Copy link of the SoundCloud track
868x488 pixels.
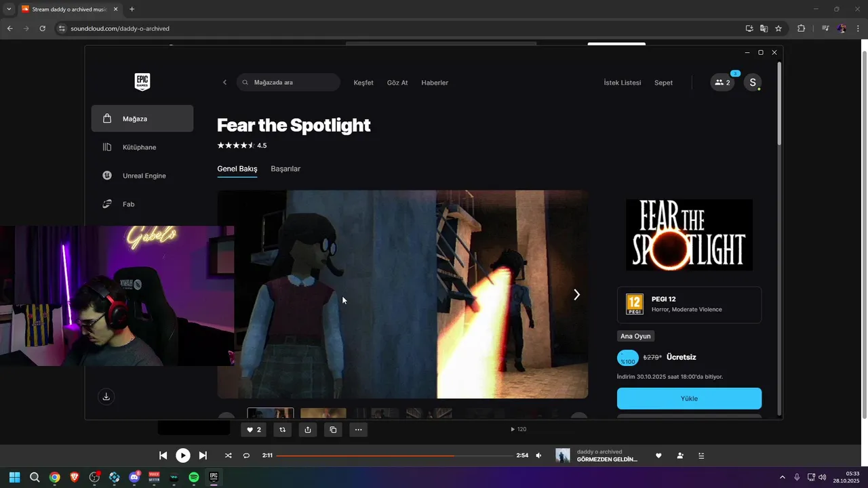333,429
